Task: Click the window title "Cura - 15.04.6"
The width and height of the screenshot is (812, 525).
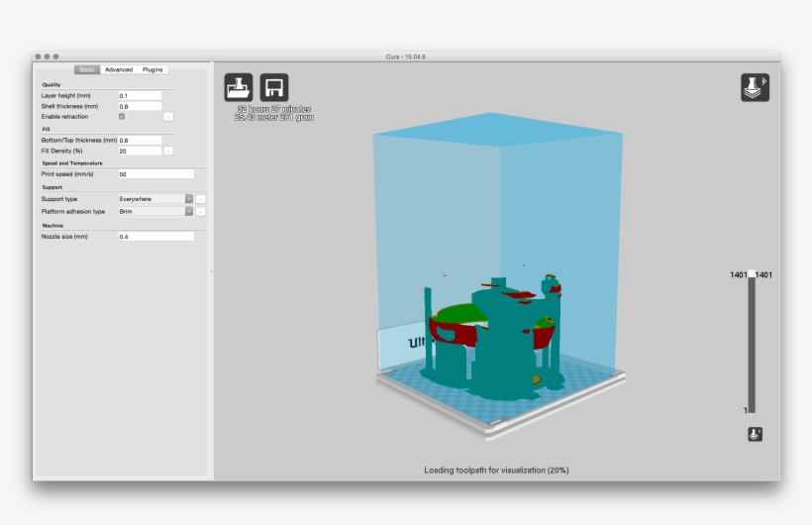Action: (405, 56)
